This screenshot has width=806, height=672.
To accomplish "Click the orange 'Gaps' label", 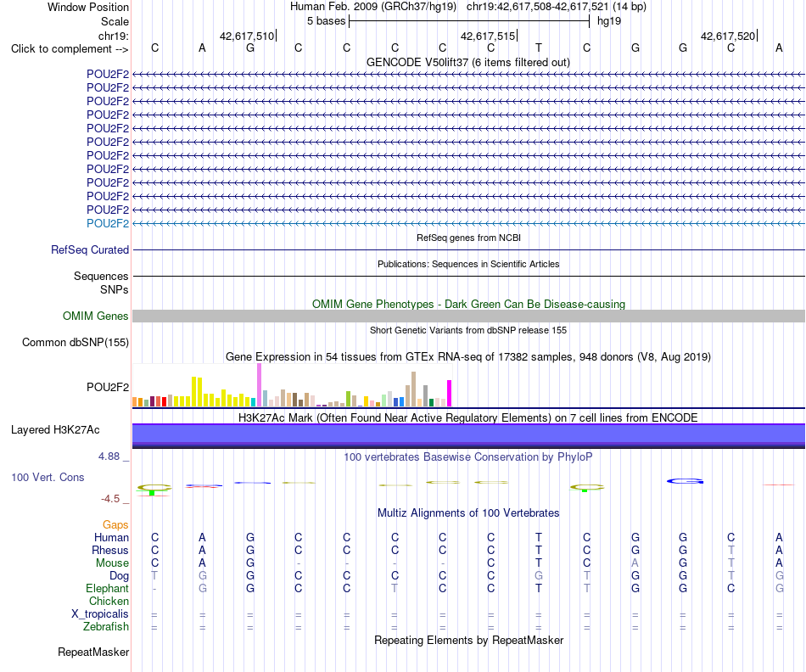I will pyautogui.click(x=115, y=524).
